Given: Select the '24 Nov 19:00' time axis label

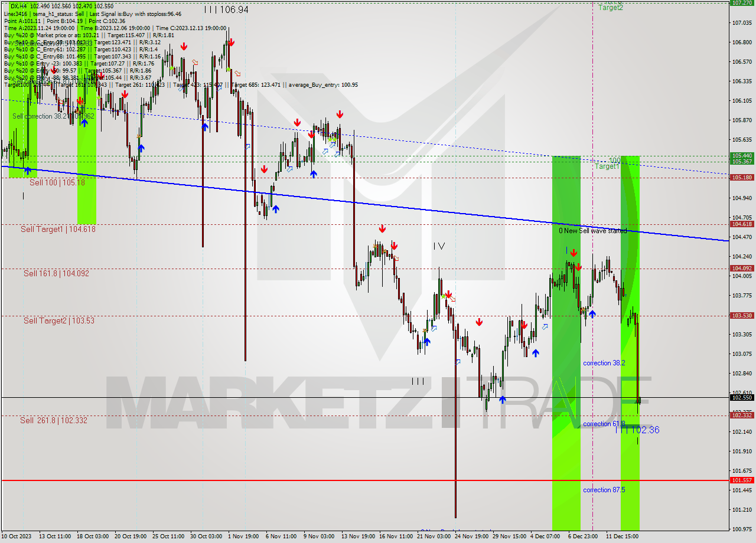Looking at the screenshot, I should [471, 537].
